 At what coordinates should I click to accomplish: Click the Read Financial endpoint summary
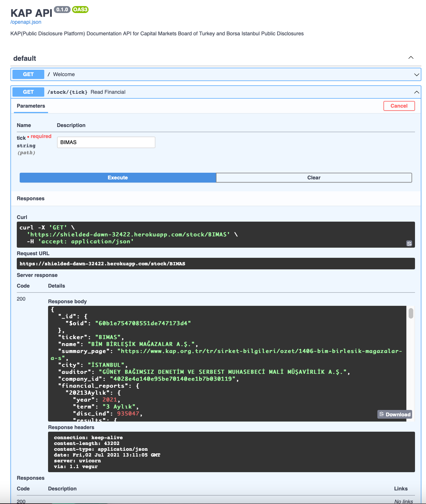click(108, 92)
